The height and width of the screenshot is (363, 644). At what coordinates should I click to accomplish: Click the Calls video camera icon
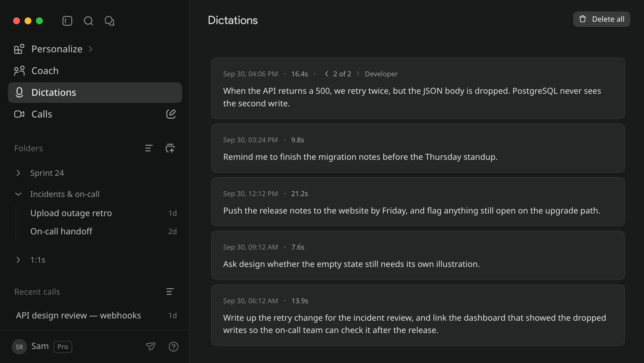tap(19, 114)
